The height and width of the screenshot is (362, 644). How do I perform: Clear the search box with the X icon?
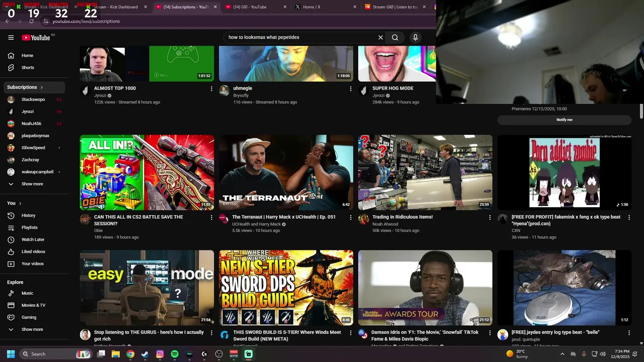(380, 37)
